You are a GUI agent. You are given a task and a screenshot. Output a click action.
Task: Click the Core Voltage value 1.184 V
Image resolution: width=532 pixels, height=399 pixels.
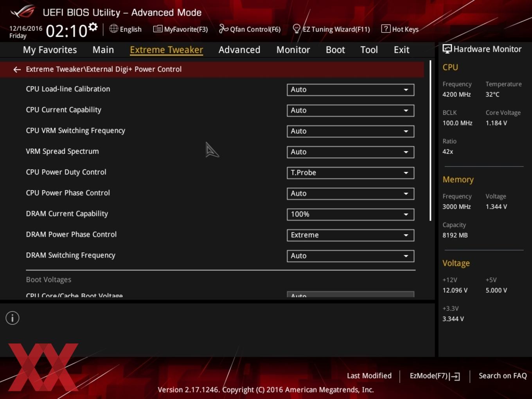[496, 123]
